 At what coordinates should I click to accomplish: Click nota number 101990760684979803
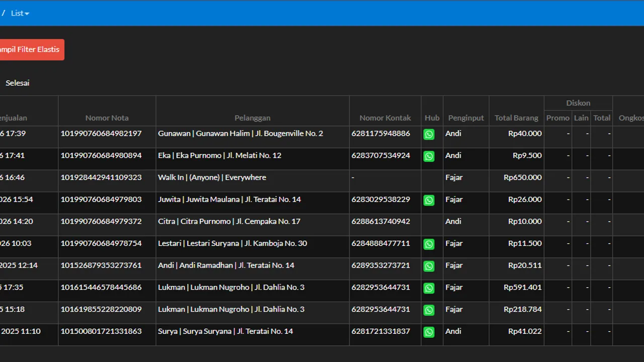pyautogui.click(x=101, y=199)
